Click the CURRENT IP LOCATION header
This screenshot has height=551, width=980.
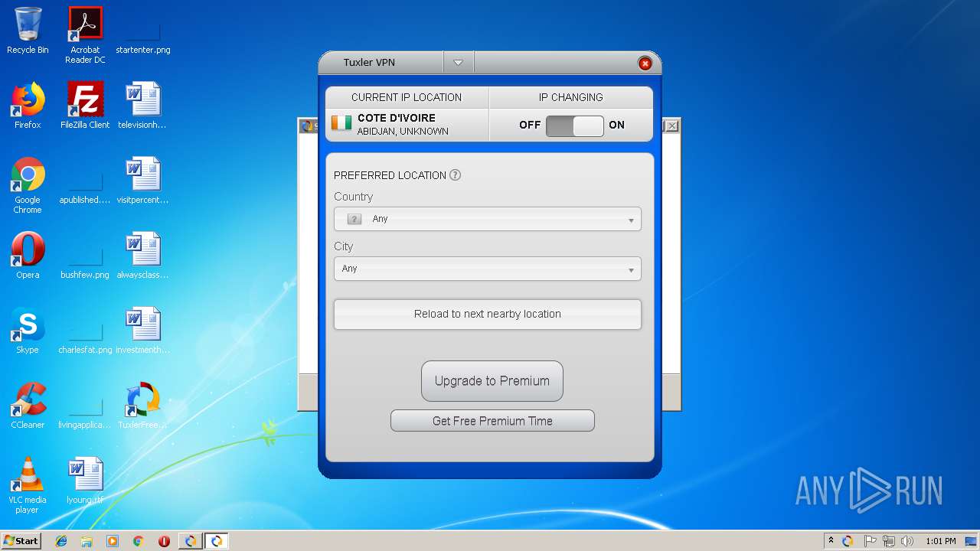407,97
